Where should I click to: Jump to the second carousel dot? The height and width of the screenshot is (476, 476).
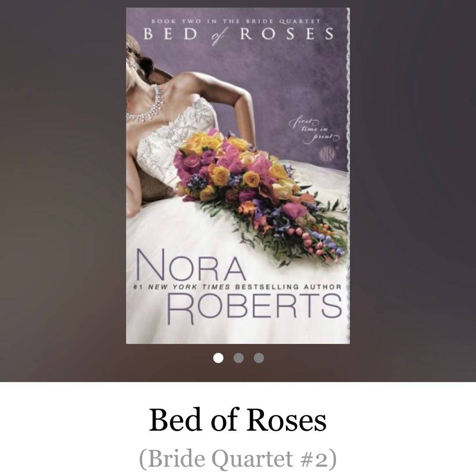click(x=238, y=358)
